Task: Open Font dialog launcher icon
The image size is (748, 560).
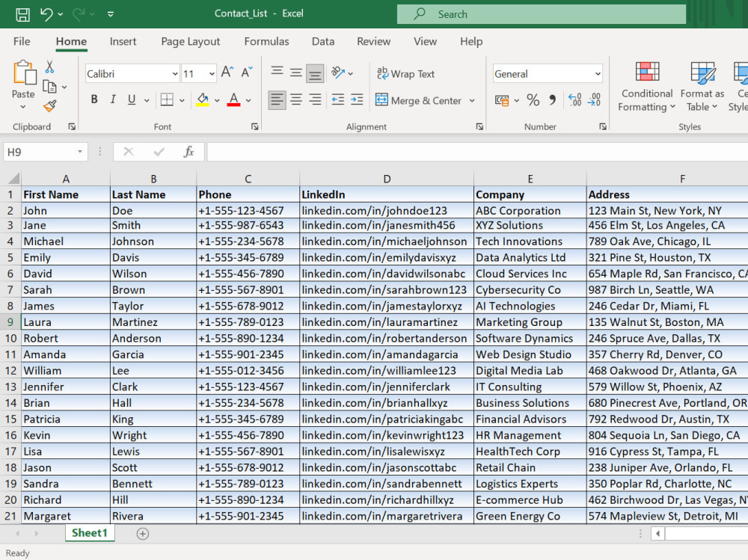Action: point(255,126)
